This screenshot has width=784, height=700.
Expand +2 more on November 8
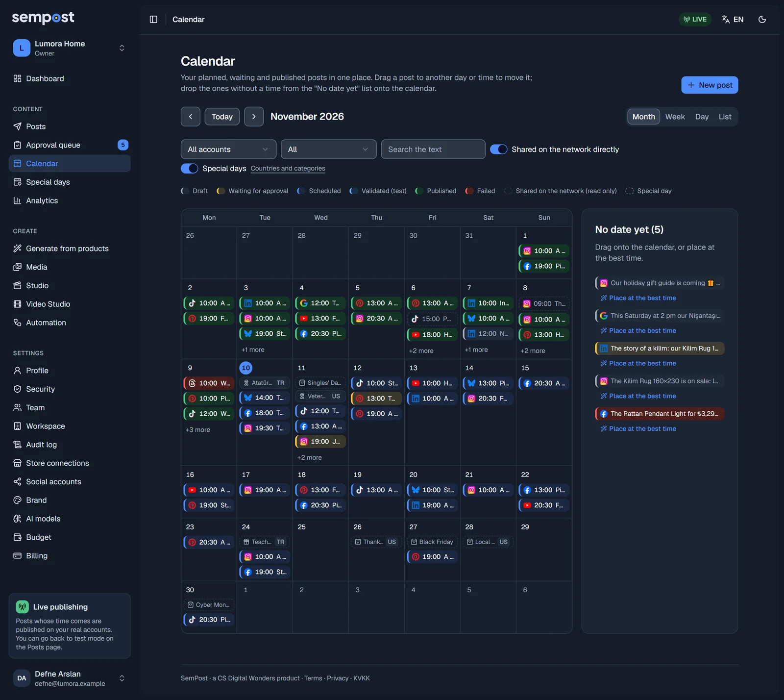tap(533, 351)
